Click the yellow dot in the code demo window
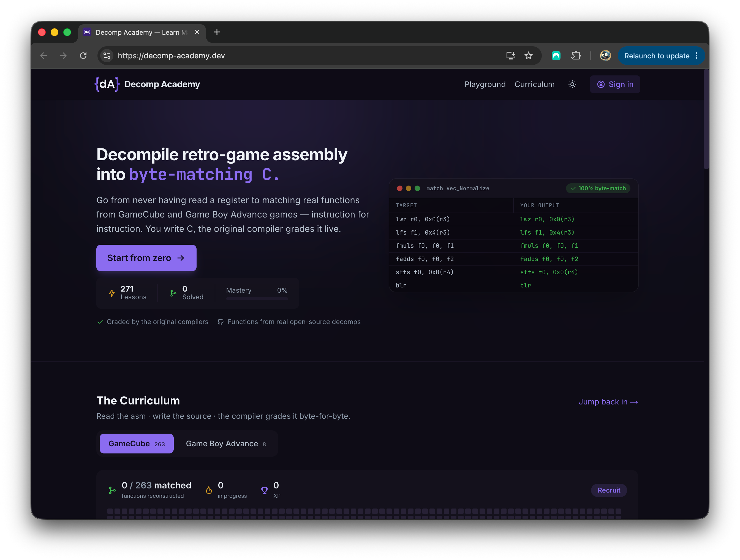 coord(409,188)
